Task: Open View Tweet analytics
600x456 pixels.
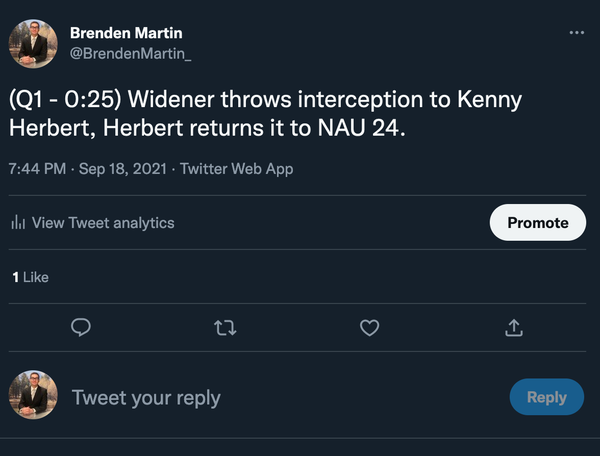Action: tap(102, 223)
